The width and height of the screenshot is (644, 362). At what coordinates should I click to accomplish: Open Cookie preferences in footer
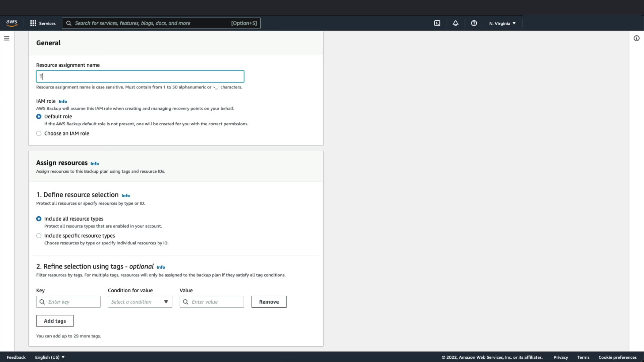click(x=617, y=357)
